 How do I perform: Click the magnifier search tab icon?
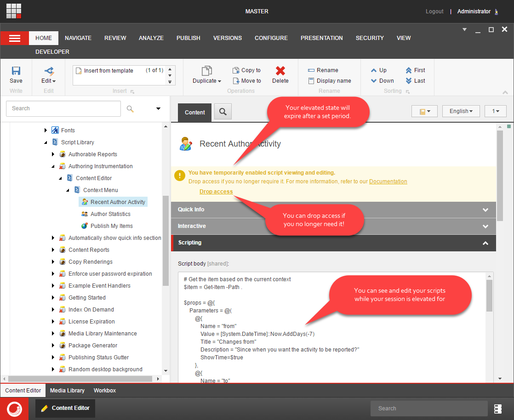coord(223,112)
